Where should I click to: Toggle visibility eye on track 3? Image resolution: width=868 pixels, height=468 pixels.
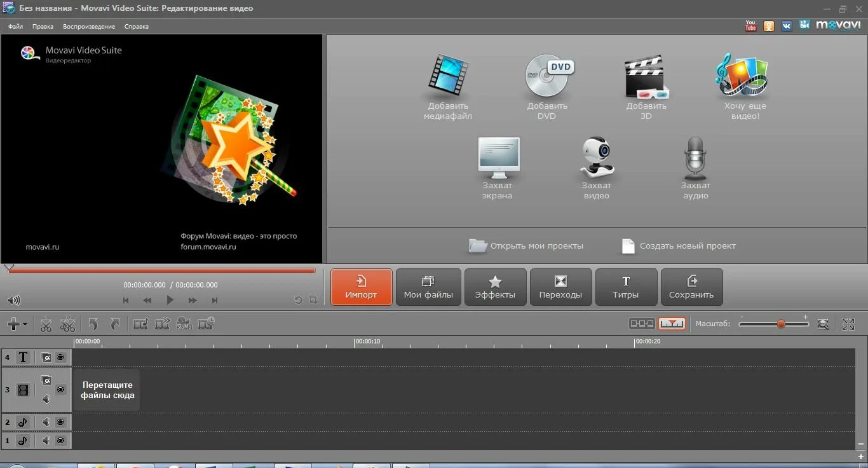pyautogui.click(x=60, y=390)
